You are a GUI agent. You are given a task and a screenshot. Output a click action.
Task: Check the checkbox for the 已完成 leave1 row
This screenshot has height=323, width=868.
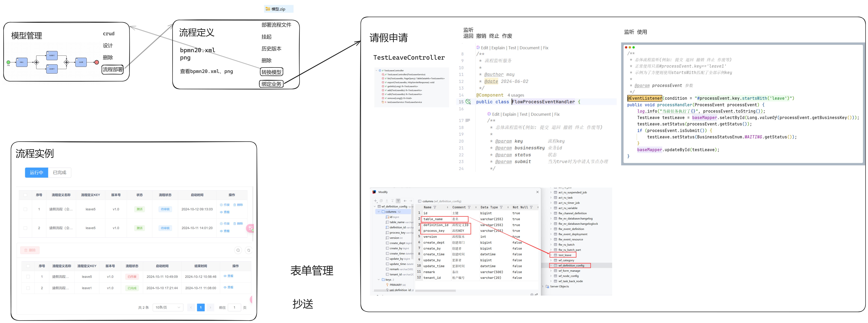pyautogui.click(x=28, y=288)
